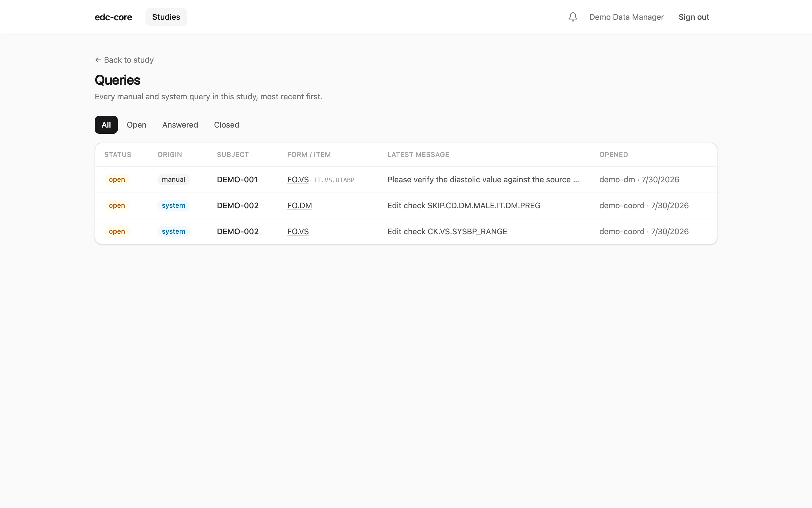
Task: Click 'Edit check CK.VS.SYSBP_RANGE' message
Action: 447,231
